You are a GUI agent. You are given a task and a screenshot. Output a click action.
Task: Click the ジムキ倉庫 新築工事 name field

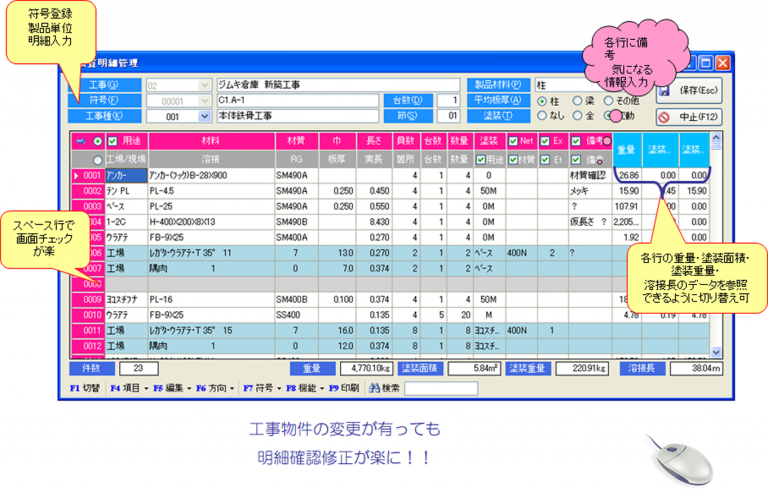(x=338, y=85)
